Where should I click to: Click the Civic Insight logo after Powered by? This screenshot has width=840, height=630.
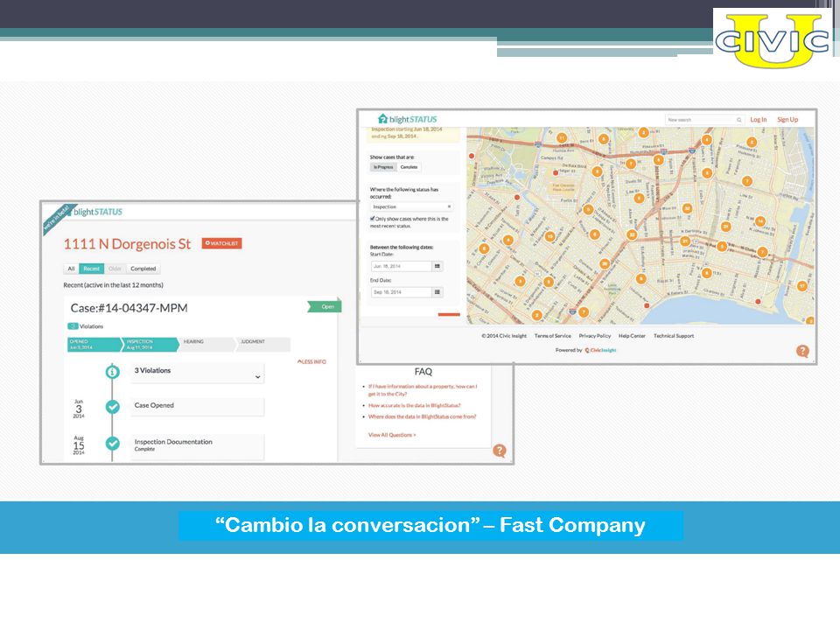point(600,350)
